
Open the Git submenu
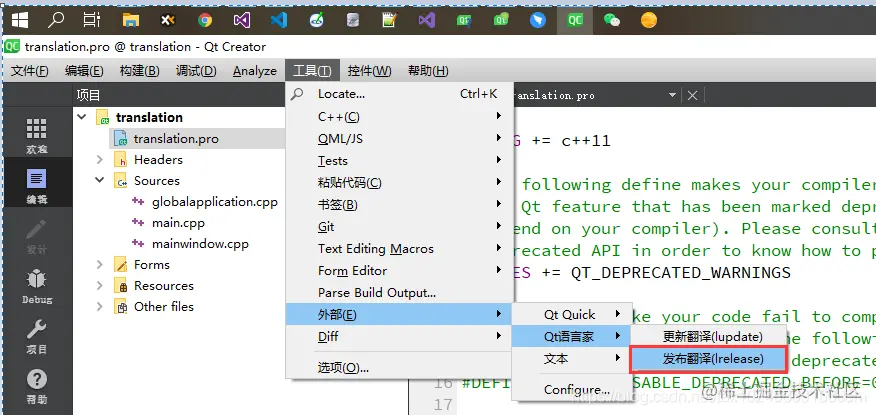pyautogui.click(x=399, y=227)
